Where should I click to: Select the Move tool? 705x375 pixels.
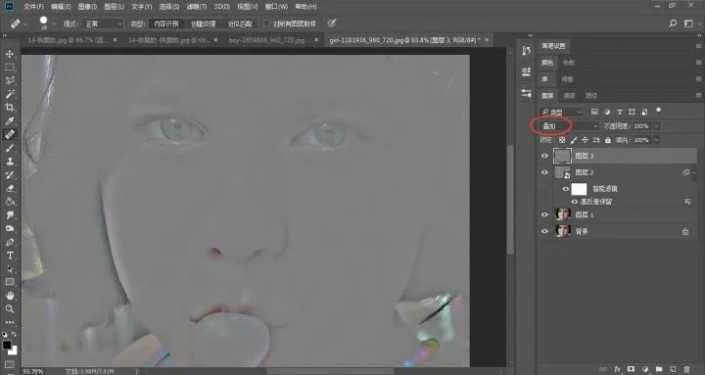click(9, 54)
